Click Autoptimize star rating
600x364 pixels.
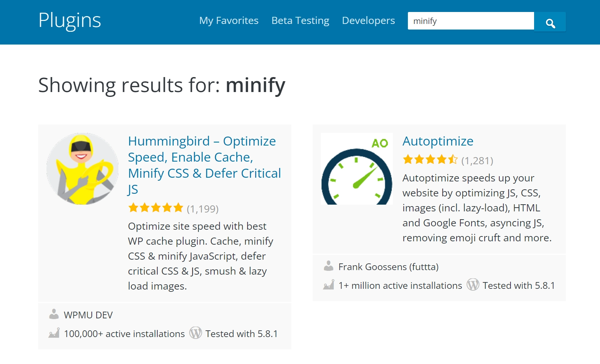point(430,160)
